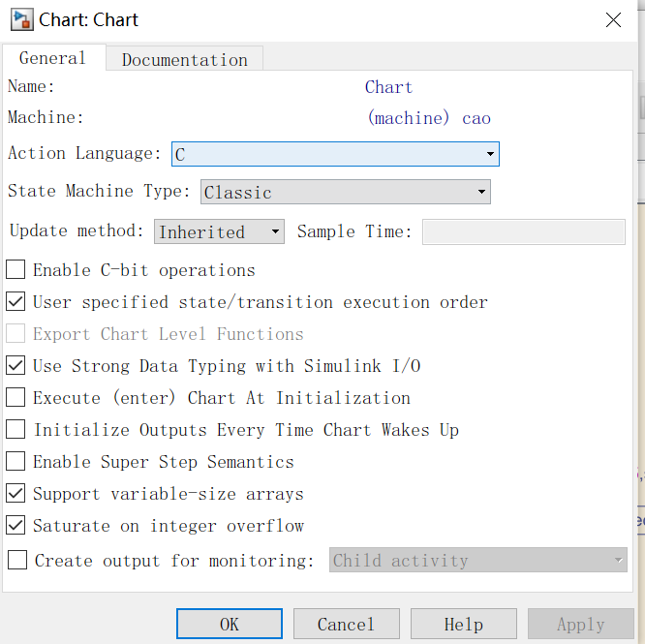The width and height of the screenshot is (645, 644).
Task: Check Execute (enter) Chart At Initialization
Action: (x=16, y=398)
